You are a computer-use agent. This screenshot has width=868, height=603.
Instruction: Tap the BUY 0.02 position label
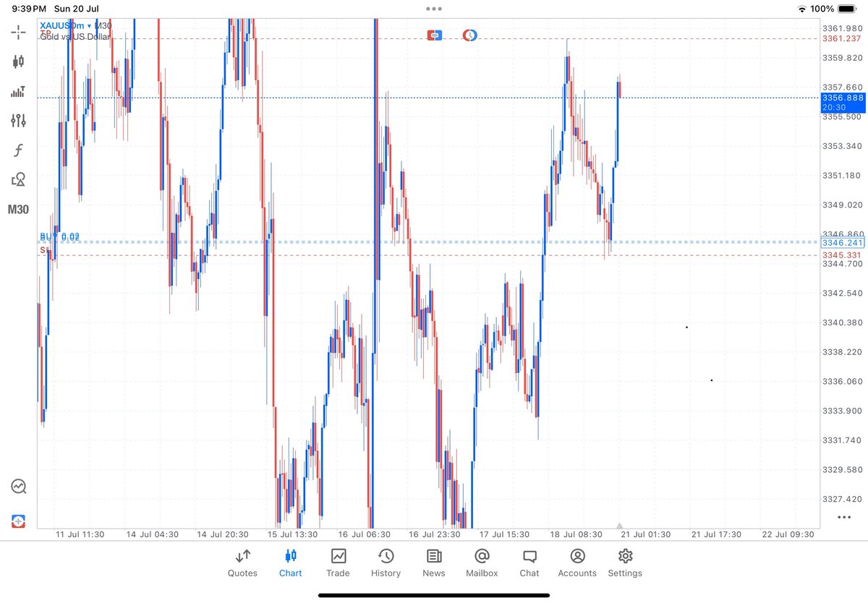tap(60, 237)
